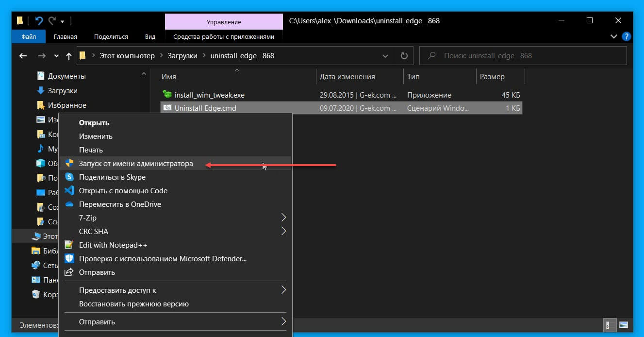Click the search box for uninstall_edge__868
644x337 pixels.
pos(523,56)
